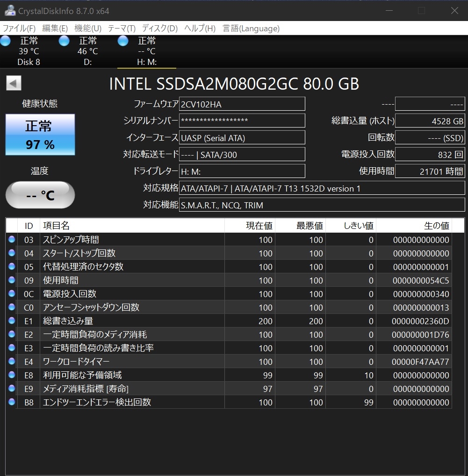Click the 正常 97 % health status button
Image resolution: width=468 pixels, height=476 pixels.
[x=40, y=135]
